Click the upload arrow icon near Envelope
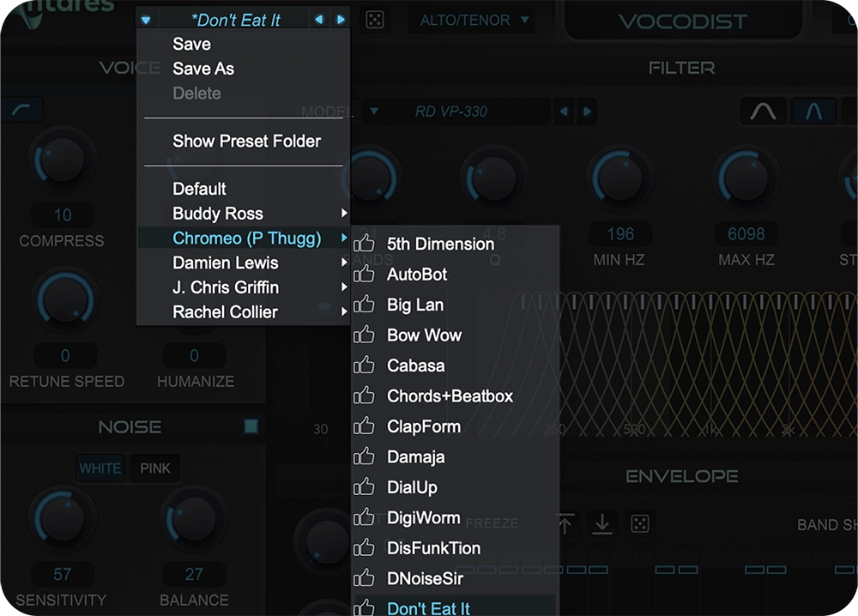The width and height of the screenshot is (858, 616). click(564, 523)
